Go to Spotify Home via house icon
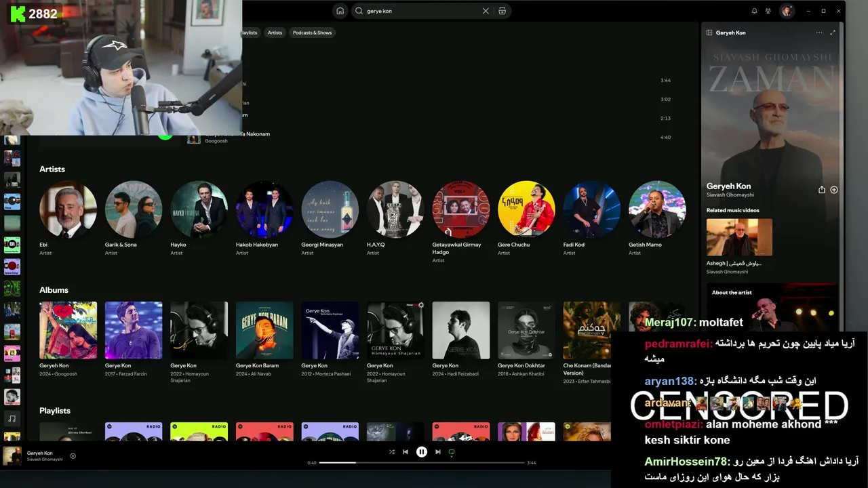The height and width of the screenshot is (488, 868). coord(340,11)
